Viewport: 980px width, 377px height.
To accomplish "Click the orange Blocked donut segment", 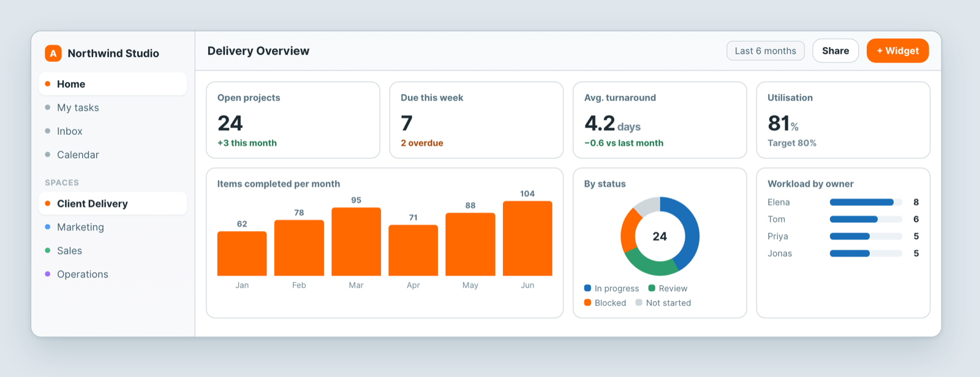I will click(628, 230).
